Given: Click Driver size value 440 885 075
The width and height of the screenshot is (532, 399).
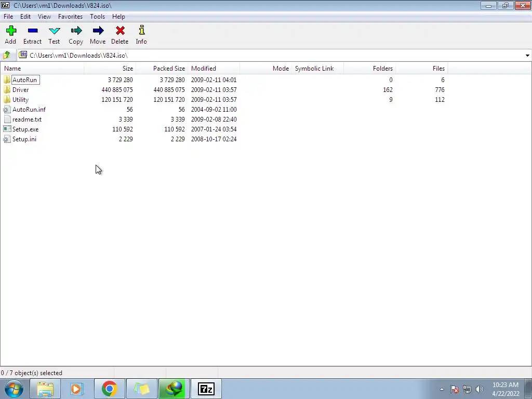Looking at the screenshot, I should [117, 89].
